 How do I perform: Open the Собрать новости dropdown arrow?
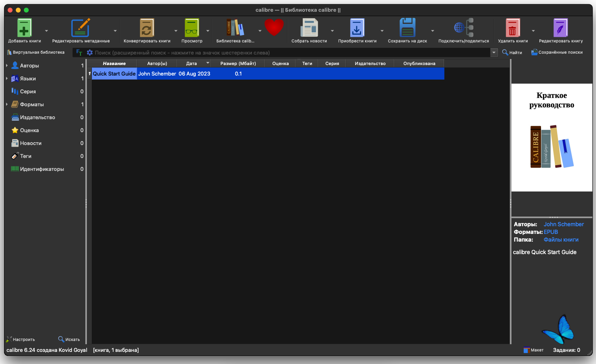332,31
